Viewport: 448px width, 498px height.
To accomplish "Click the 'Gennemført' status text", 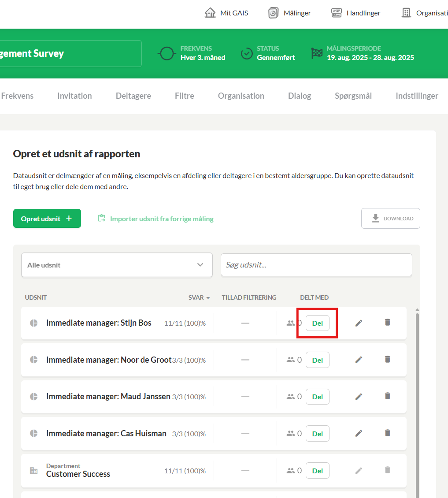I will point(276,58).
